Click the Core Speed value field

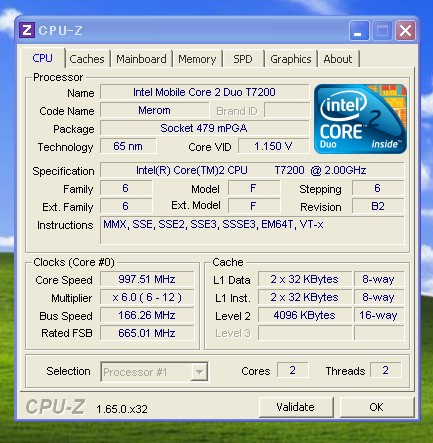(147, 279)
